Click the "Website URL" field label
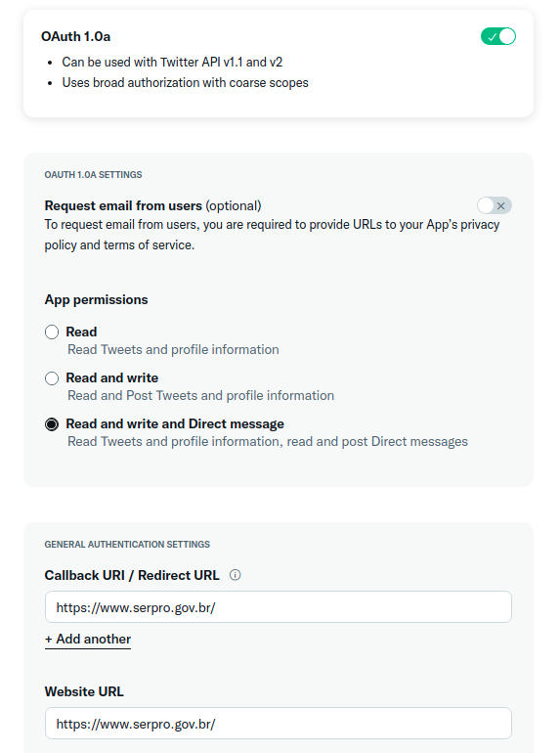This screenshot has height=753, width=560. [x=84, y=691]
